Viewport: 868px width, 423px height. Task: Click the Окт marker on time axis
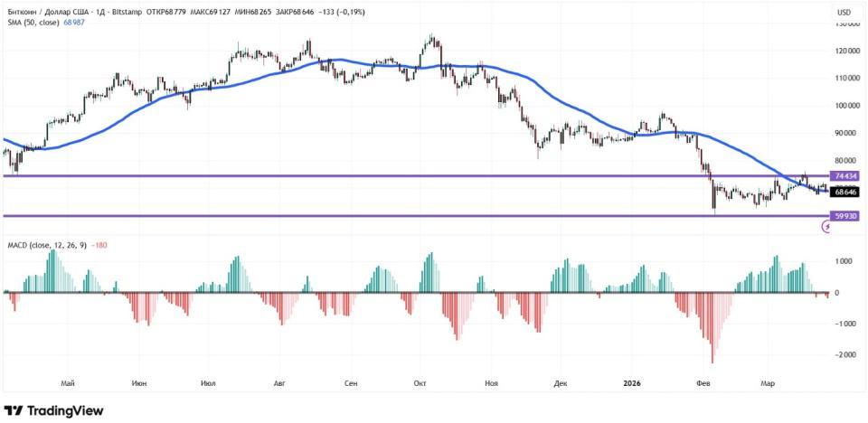[420, 383]
